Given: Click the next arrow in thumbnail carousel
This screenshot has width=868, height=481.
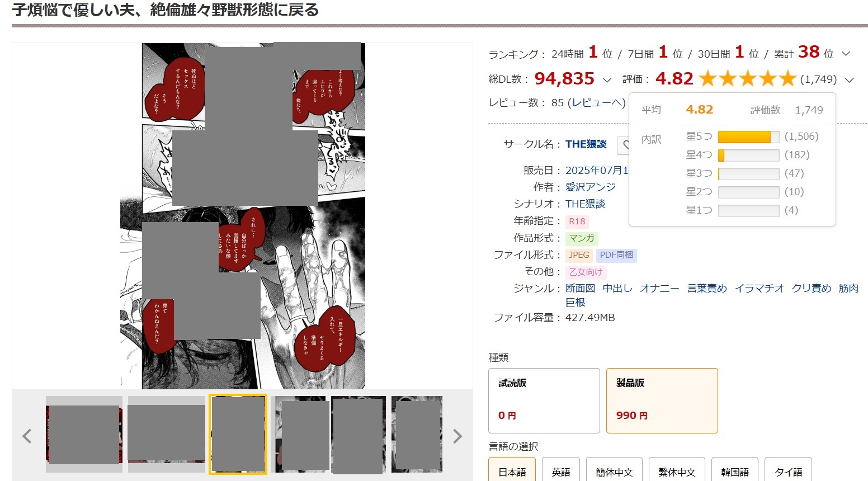Looking at the screenshot, I should pos(457,436).
